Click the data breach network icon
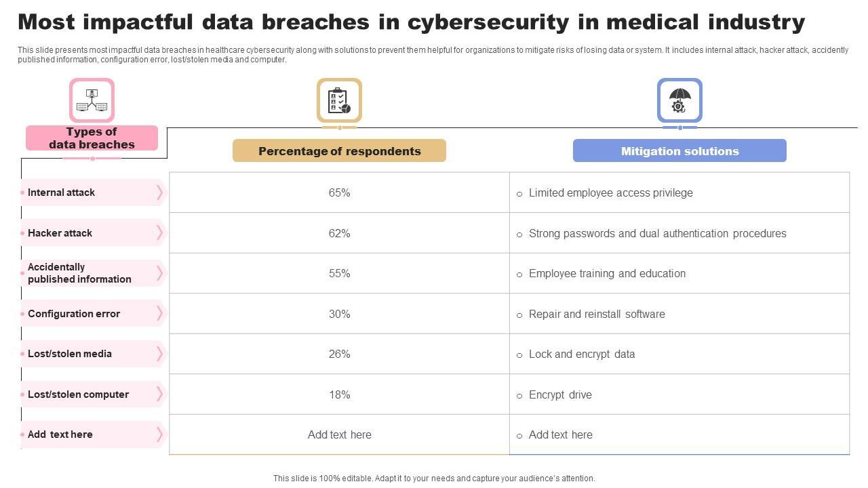The width and height of the screenshot is (868, 488). click(x=92, y=100)
